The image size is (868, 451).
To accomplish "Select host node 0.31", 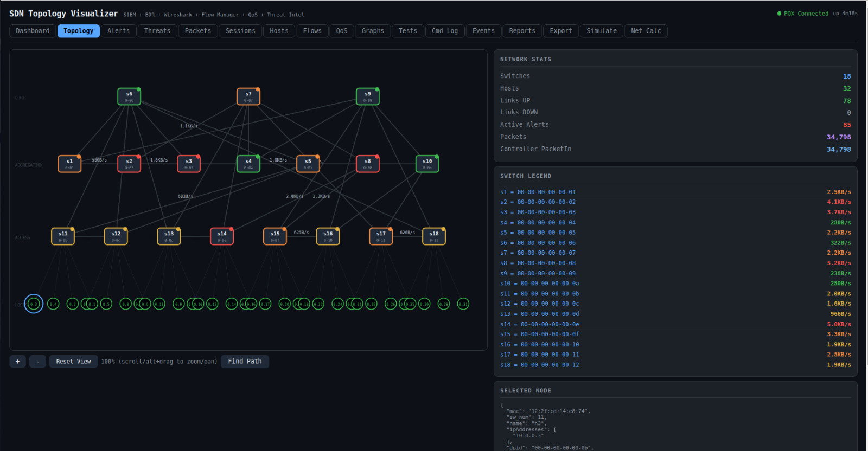I will tap(463, 304).
